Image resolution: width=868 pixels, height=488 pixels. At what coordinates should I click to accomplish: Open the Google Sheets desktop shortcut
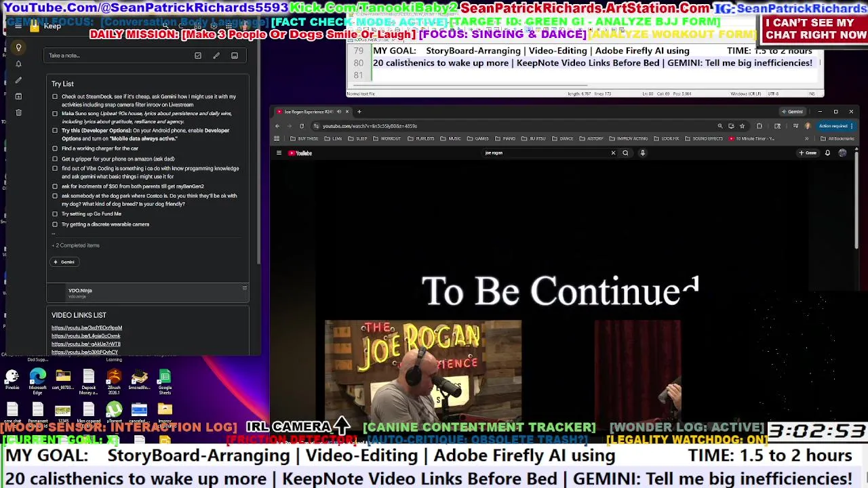pyautogui.click(x=165, y=381)
